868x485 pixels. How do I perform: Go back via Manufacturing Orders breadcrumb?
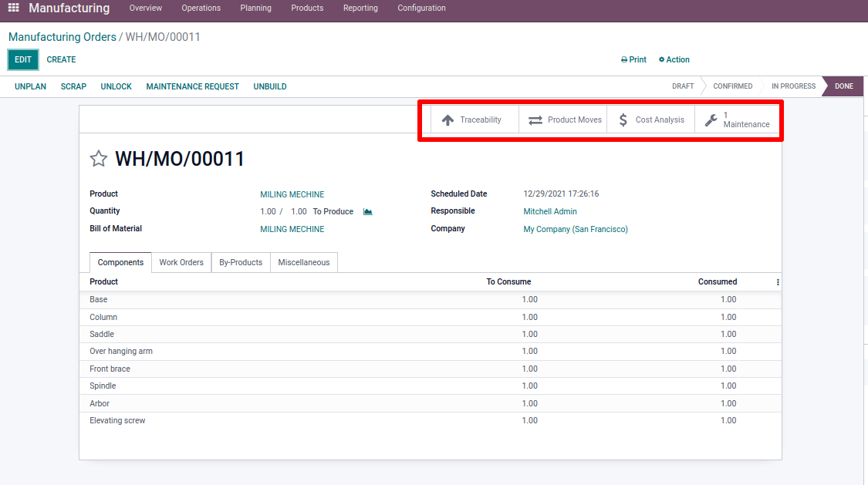(x=62, y=37)
